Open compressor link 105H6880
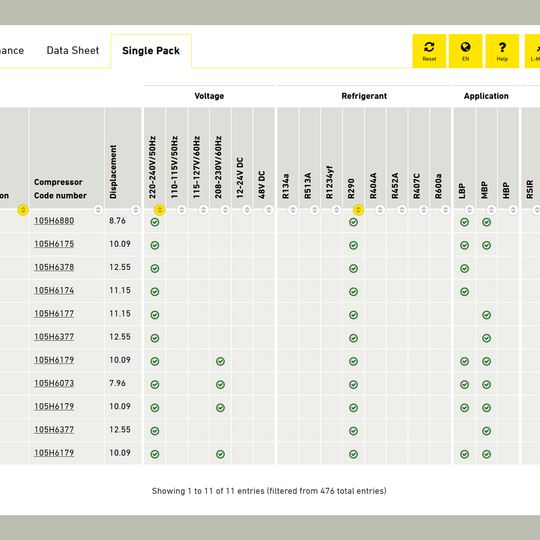Image resolution: width=540 pixels, height=540 pixels. [x=54, y=221]
